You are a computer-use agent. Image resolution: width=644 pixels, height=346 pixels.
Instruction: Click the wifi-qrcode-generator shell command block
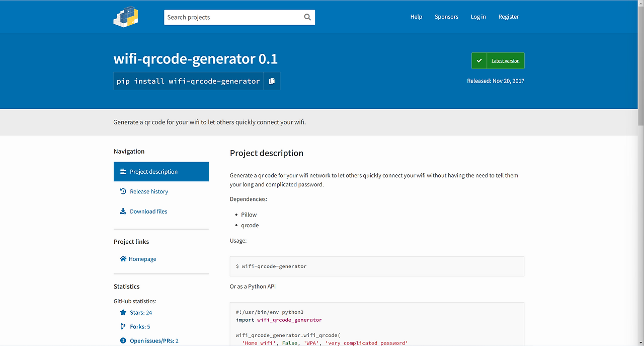coord(377,266)
